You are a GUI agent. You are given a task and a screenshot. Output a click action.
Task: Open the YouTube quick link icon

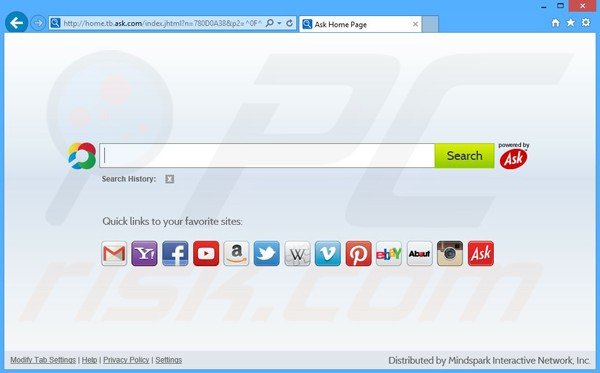206,253
